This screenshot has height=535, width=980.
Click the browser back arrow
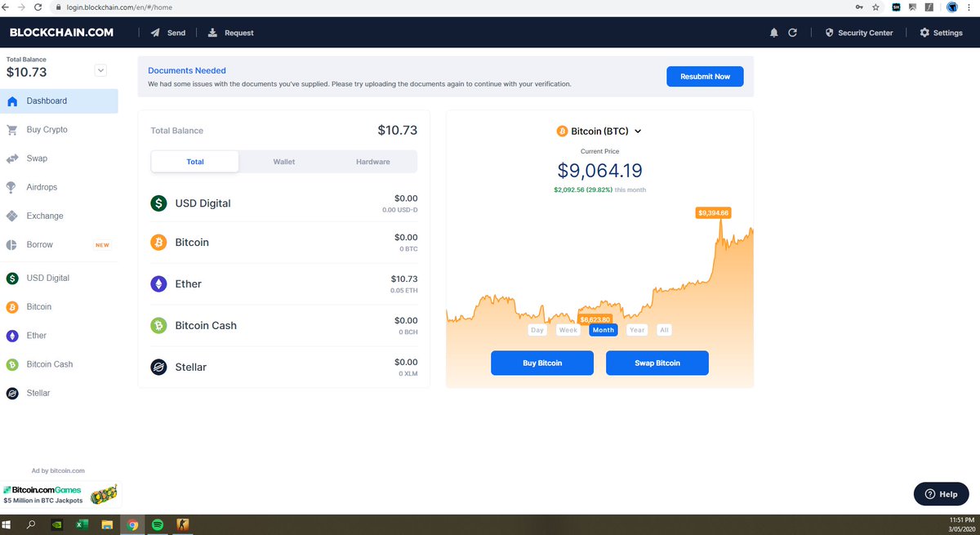7,7
